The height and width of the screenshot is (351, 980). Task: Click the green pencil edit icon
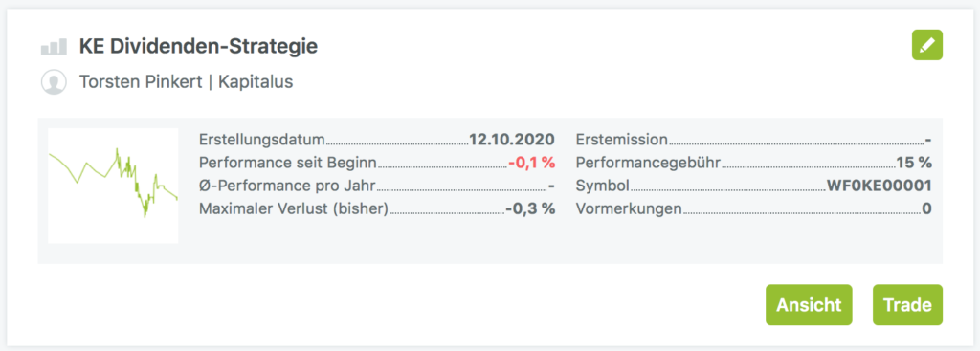[x=926, y=45]
